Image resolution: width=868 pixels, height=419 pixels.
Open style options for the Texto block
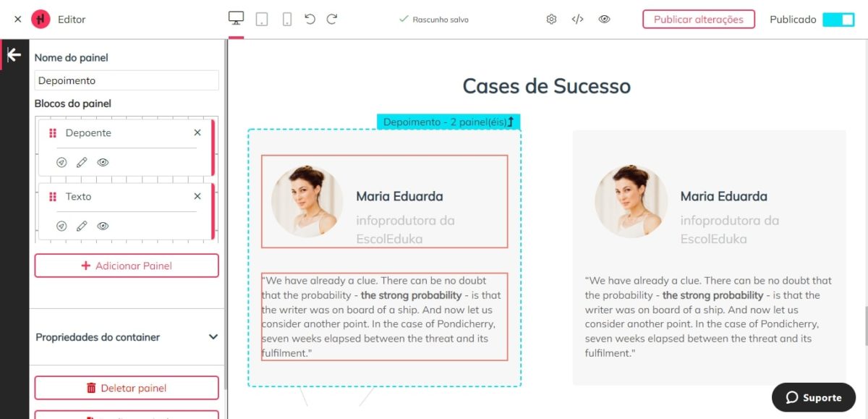(x=61, y=227)
